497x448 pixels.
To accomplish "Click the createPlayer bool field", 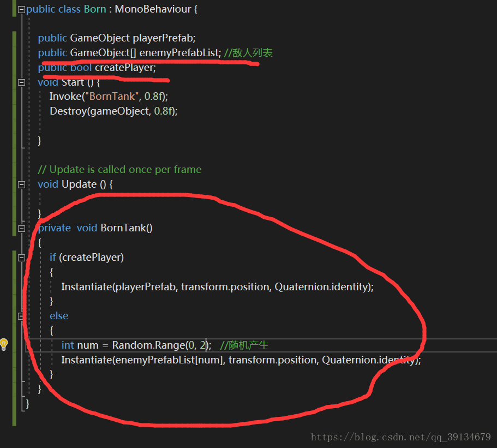I will click(x=97, y=68).
